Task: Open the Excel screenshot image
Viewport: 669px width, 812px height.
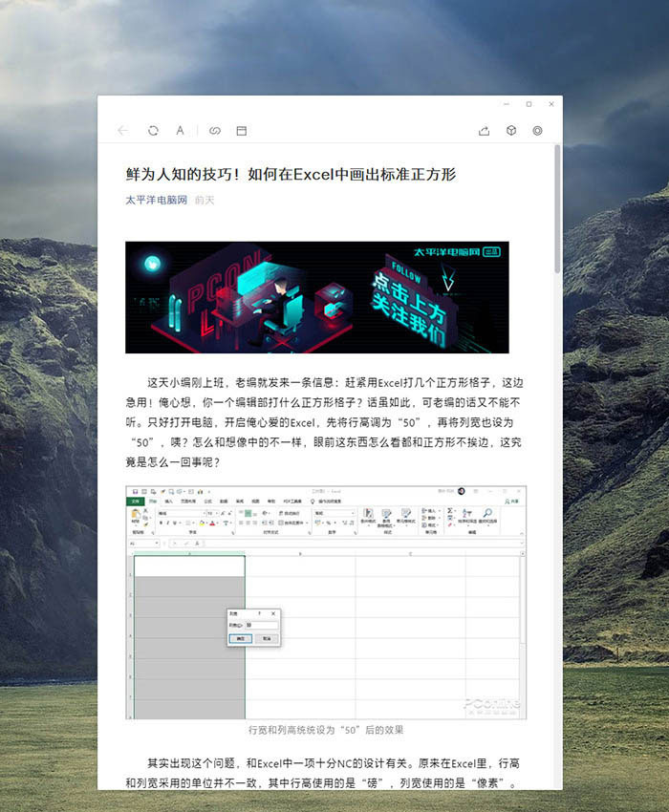Action: pos(326,602)
